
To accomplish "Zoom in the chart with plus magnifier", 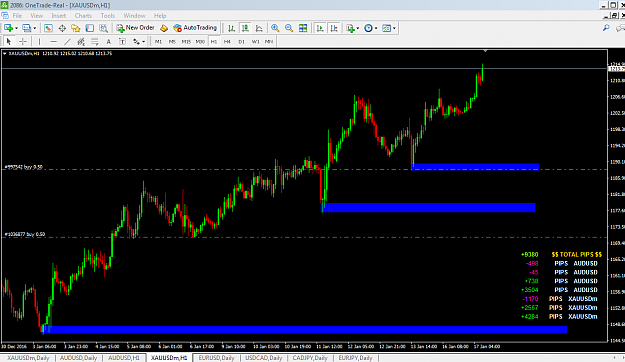I will pyautogui.click(x=275, y=28).
